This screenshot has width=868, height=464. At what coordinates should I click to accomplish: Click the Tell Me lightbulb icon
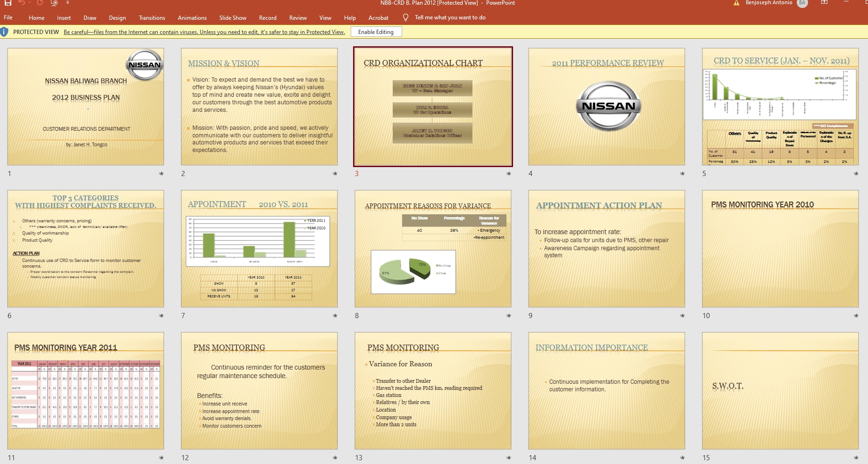(x=405, y=17)
